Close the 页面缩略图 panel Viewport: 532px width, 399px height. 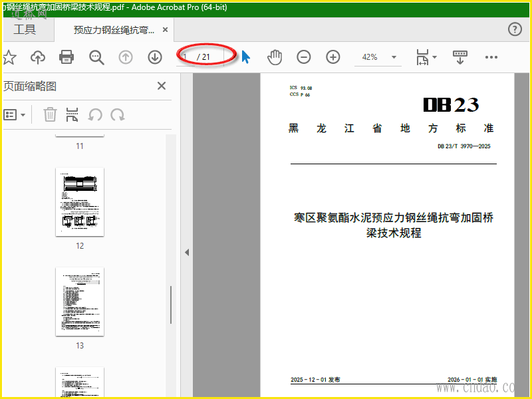click(162, 86)
